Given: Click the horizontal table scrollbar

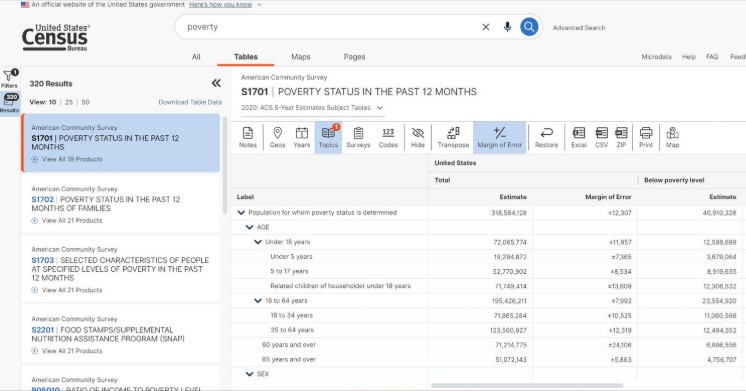Looking at the screenshot, I should (527, 386).
